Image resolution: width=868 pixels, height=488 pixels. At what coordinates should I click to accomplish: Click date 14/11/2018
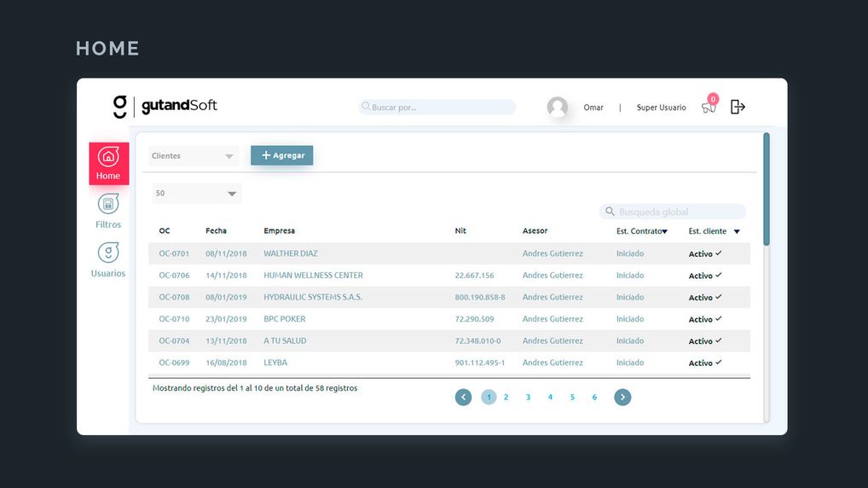(226, 276)
